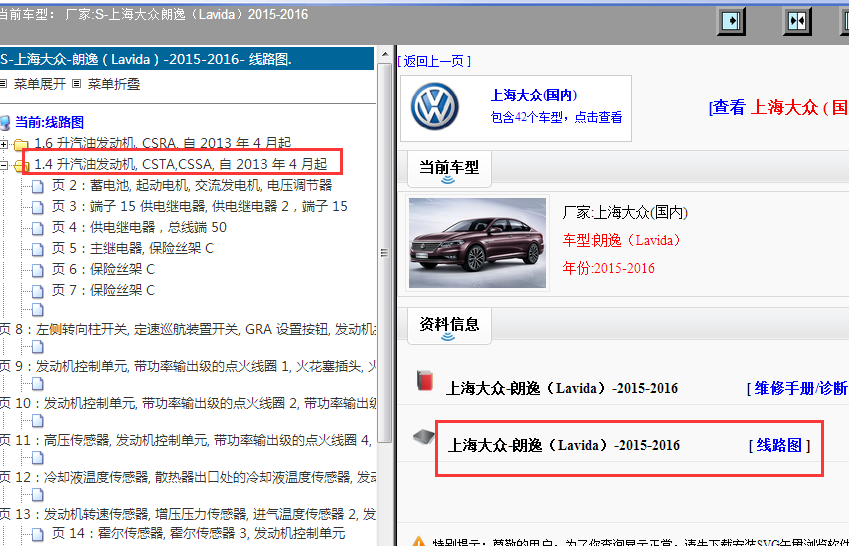The height and width of the screenshot is (546, 849).
Task: Open 页 8：左侧转向柱开关 page
Action: point(188,329)
